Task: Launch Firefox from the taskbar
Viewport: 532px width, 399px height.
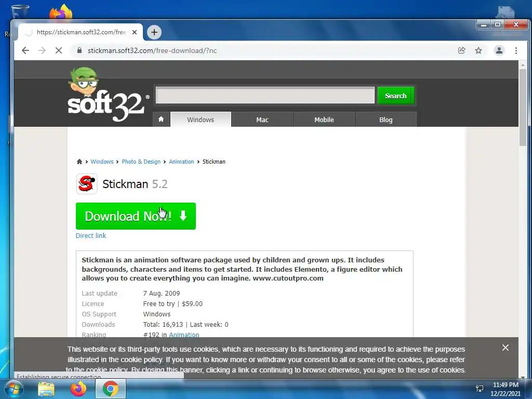Action: 78,389
